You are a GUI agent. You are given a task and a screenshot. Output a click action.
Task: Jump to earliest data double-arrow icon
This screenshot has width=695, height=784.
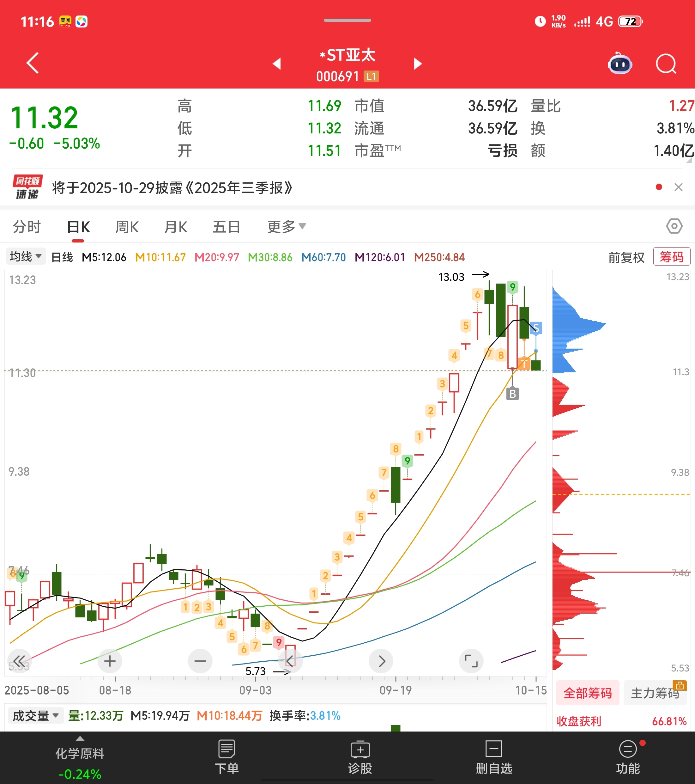point(19,661)
